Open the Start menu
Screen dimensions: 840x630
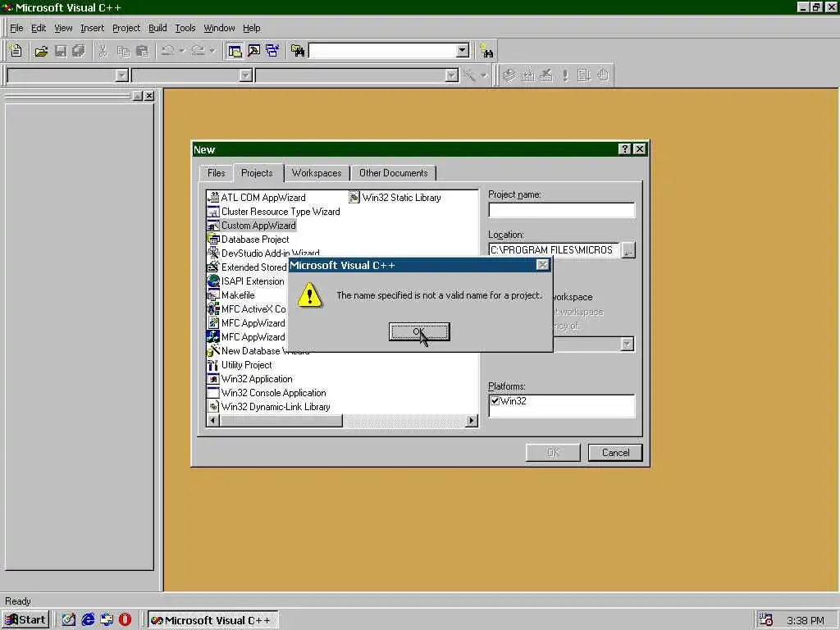pyautogui.click(x=25, y=620)
